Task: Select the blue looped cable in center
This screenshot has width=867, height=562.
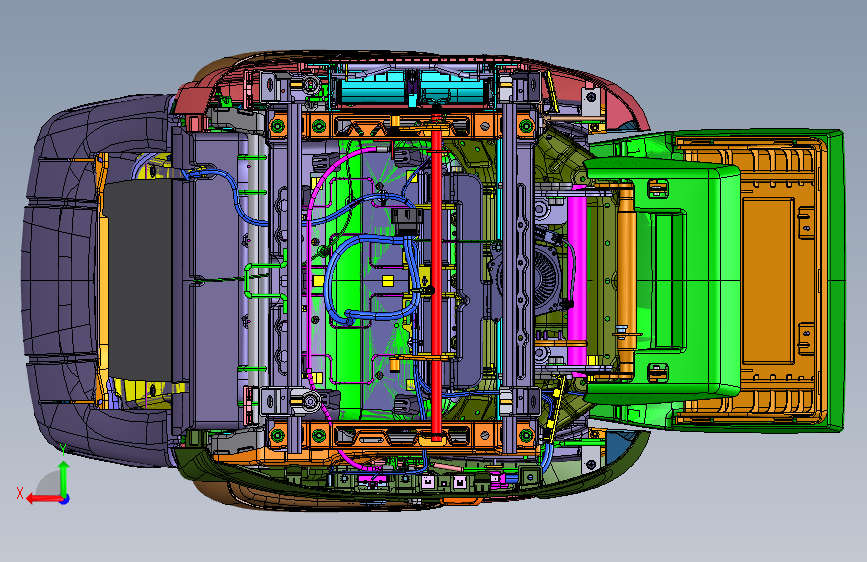Action: tap(370, 279)
